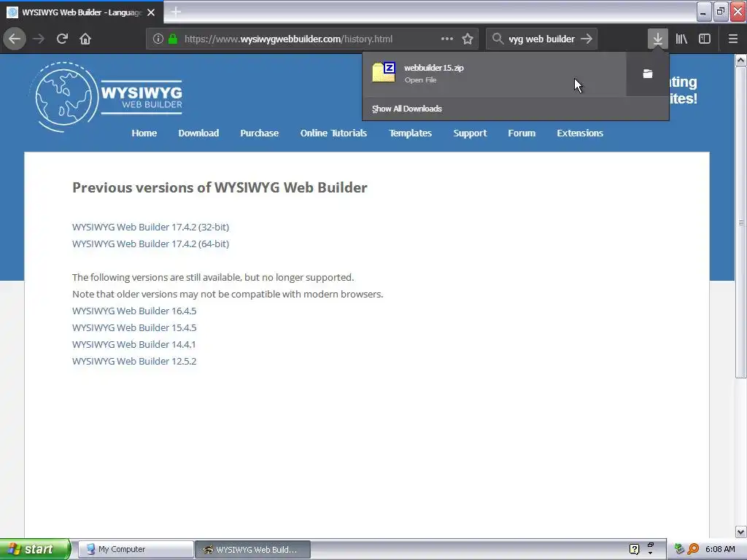Screen dimensions: 747x560
Task: Click the tray help question-mark icon
Action: pyautogui.click(x=634, y=549)
